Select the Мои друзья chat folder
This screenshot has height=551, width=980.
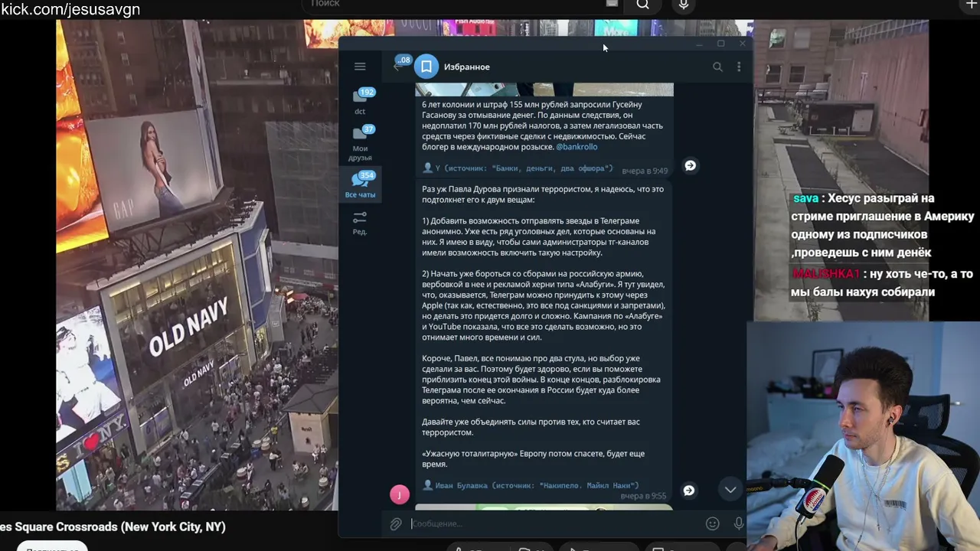[x=360, y=143]
